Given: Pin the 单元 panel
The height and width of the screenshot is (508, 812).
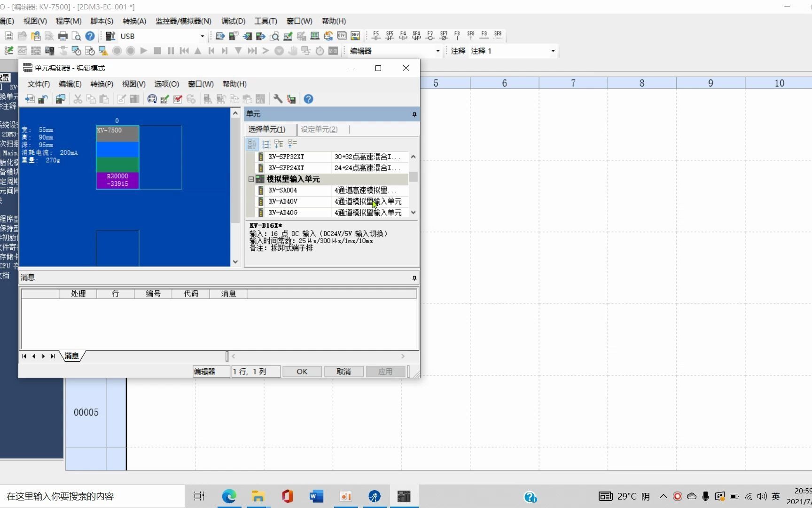Looking at the screenshot, I should (414, 114).
